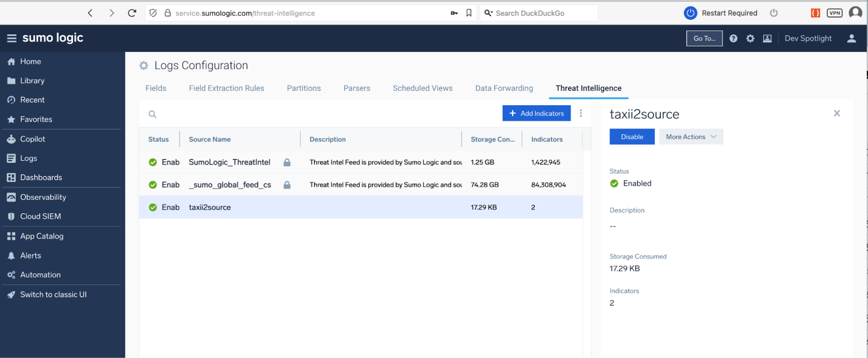Sort by Status column header
Screen dimensions: 868x358
(158, 139)
